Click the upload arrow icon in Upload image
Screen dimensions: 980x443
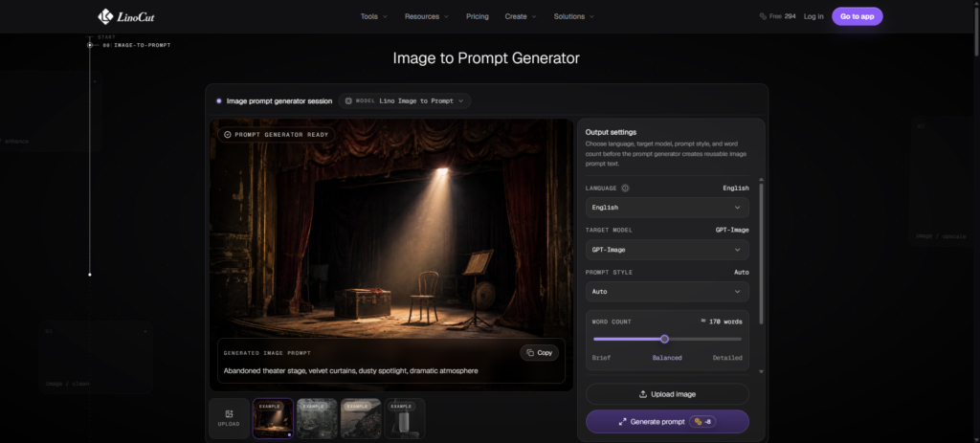click(642, 394)
